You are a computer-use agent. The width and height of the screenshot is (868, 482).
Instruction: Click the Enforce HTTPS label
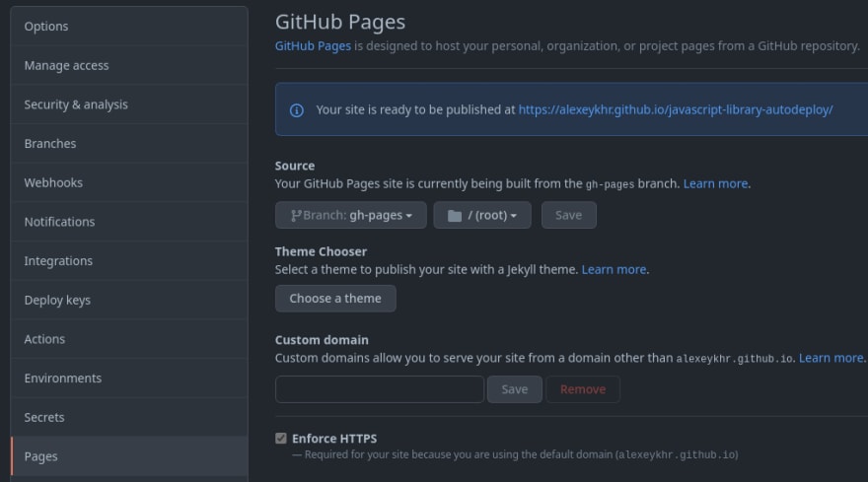click(x=334, y=439)
